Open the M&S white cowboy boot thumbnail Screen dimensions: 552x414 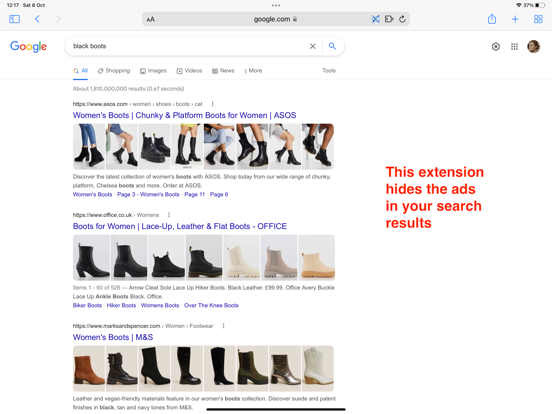pyautogui.click(x=318, y=369)
